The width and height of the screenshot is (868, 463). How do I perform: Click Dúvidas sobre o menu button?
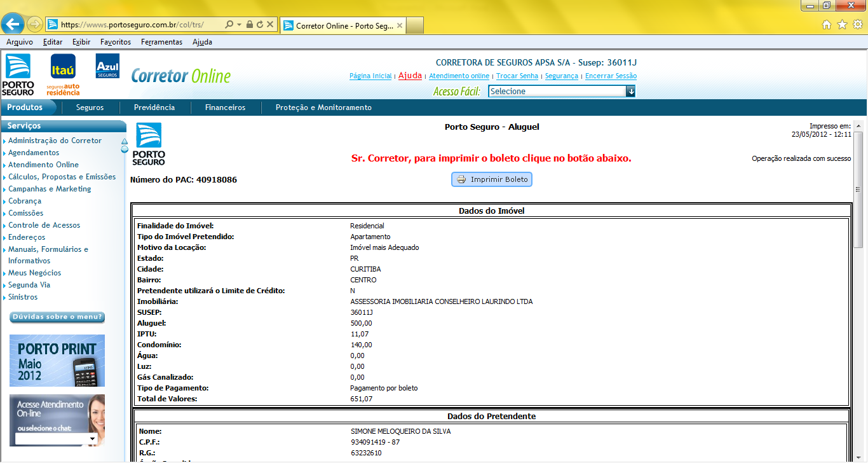tap(57, 317)
